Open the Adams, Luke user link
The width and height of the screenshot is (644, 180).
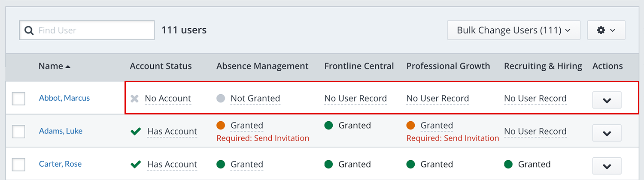pyautogui.click(x=61, y=131)
